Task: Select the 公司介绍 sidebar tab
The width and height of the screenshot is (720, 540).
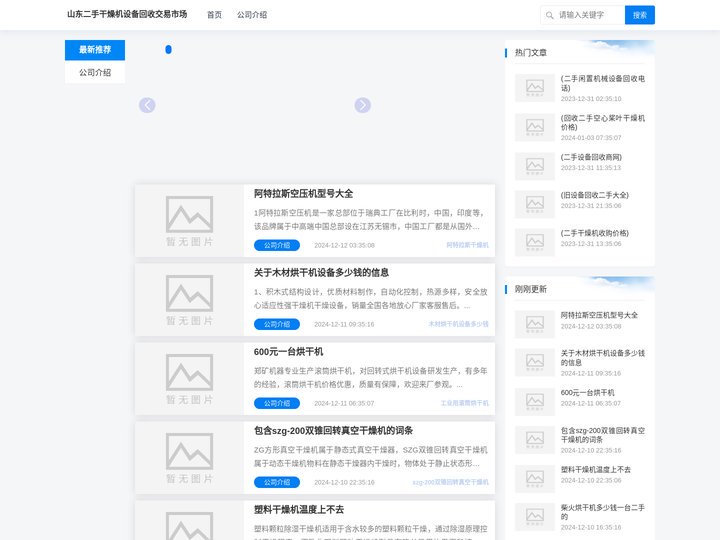Action: 95,73
